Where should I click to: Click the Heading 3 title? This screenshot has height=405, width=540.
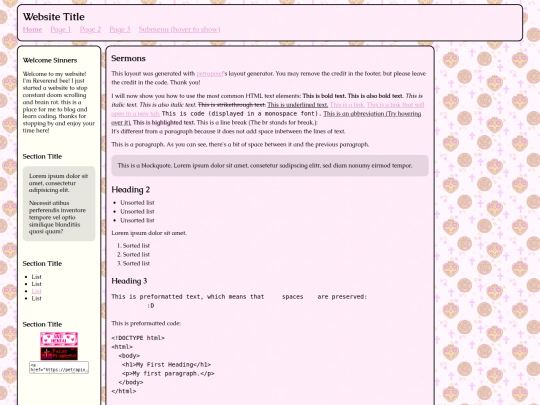[x=129, y=281]
